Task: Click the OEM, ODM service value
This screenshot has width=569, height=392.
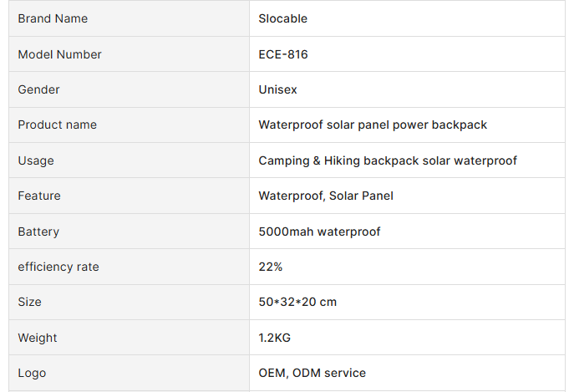Action: pyautogui.click(x=312, y=373)
